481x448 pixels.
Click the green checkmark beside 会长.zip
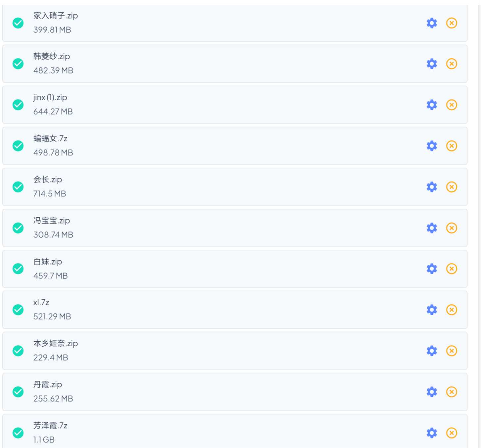[x=18, y=187]
